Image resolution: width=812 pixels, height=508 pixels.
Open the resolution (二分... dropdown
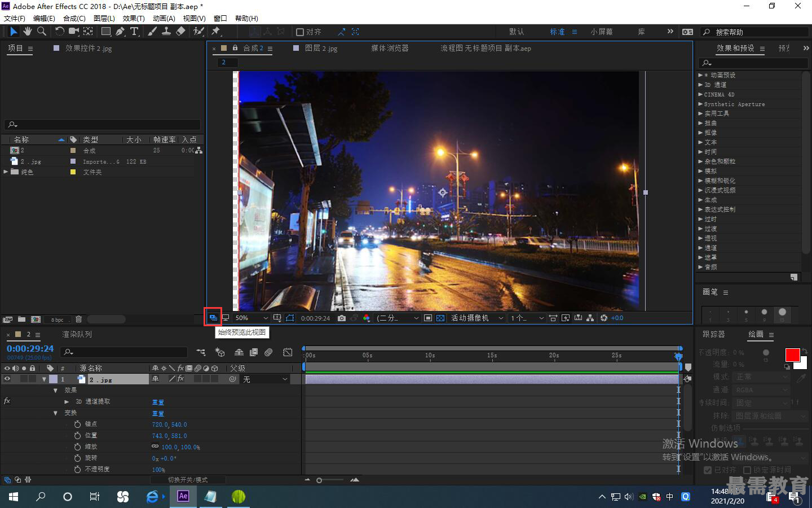(x=398, y=318)
